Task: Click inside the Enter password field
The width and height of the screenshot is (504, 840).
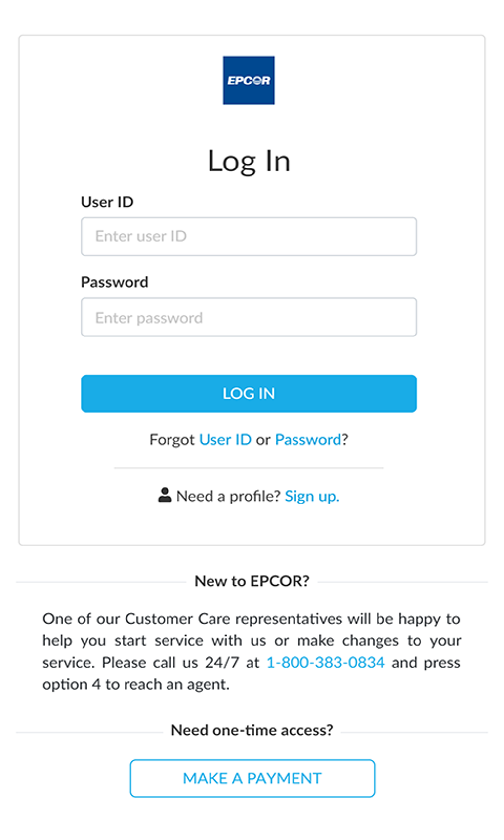Action: point(249,317)
